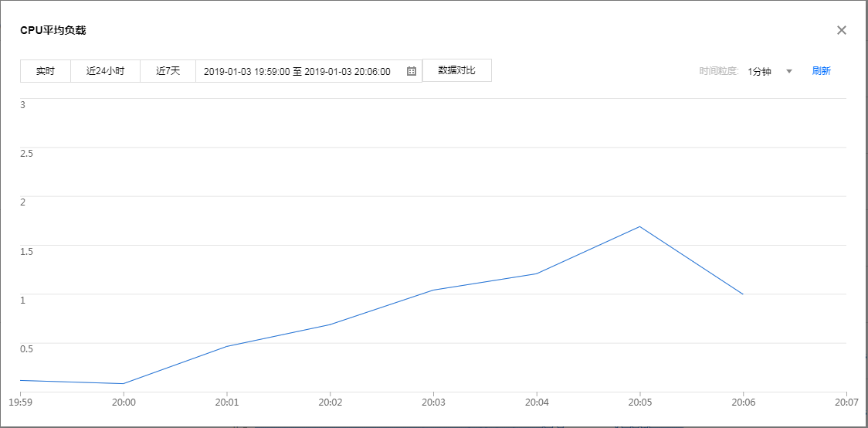Open the calendar date picker icon
This screenshot has width=868, height=428.
412,71
